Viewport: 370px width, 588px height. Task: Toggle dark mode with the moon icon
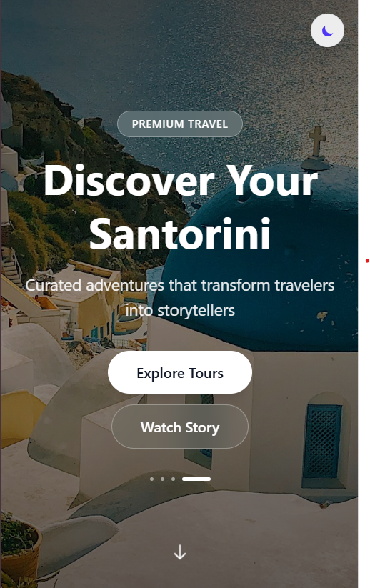click(327, 31)
